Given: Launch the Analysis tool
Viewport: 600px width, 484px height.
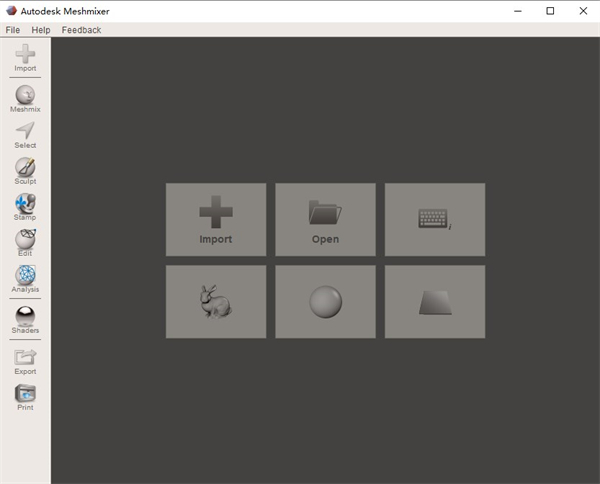Looking at the screenshot, I should pos(25,277).
